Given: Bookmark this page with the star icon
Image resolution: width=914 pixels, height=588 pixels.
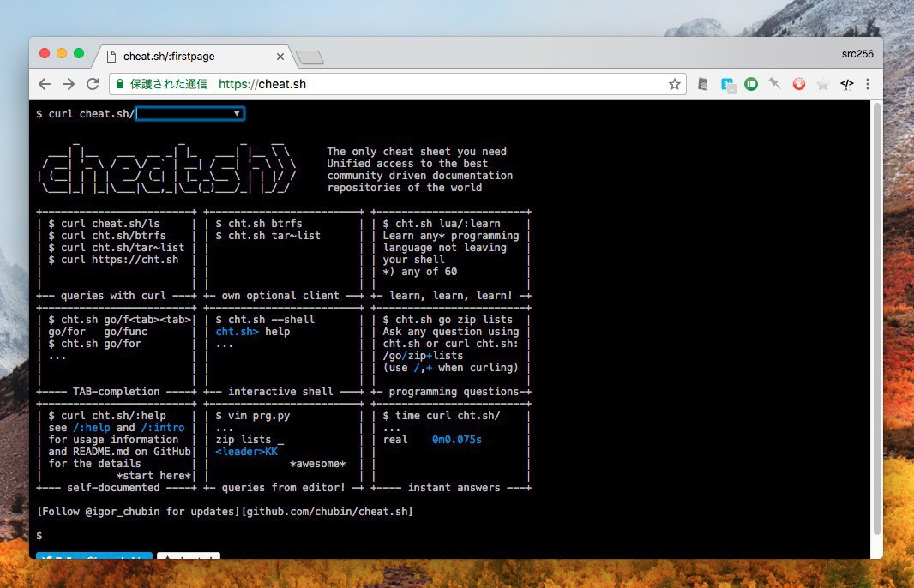Looking at the screenshot, I should [x=675, y=84].
